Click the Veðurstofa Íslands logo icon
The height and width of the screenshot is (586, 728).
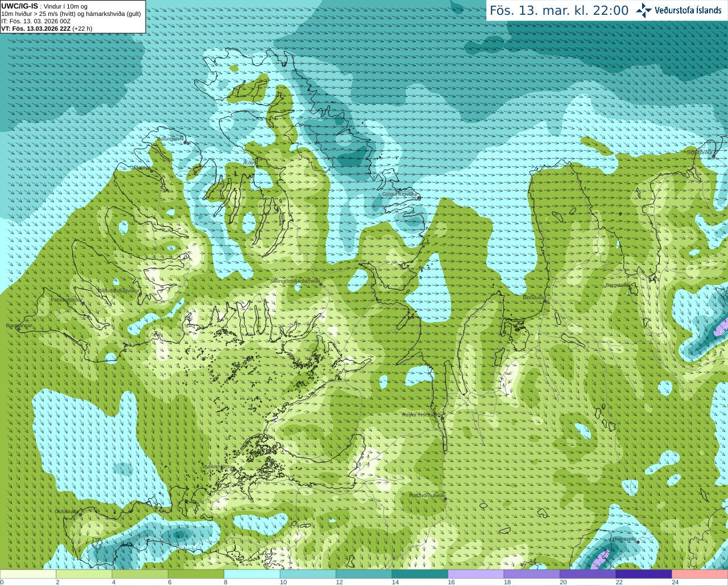pyautogui.click(x=643, y=10)
